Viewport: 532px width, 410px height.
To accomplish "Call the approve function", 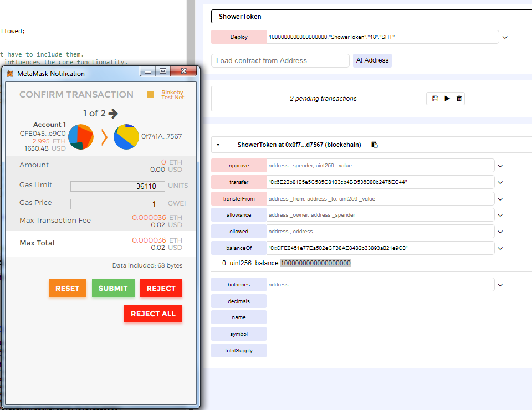I will click(239, 166).
